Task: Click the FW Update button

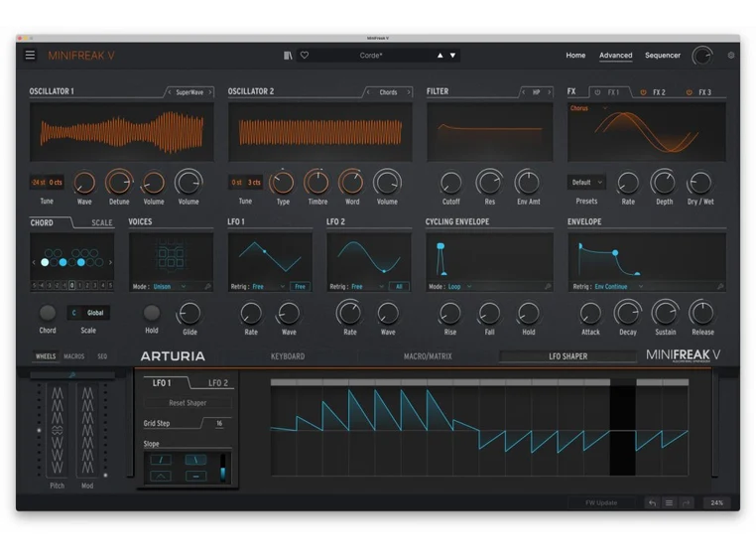Action: tap(601, 503)
